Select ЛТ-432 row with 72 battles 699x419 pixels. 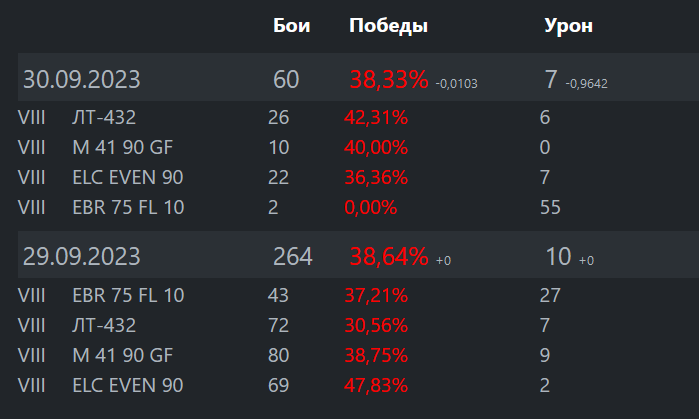coord(358,325)
